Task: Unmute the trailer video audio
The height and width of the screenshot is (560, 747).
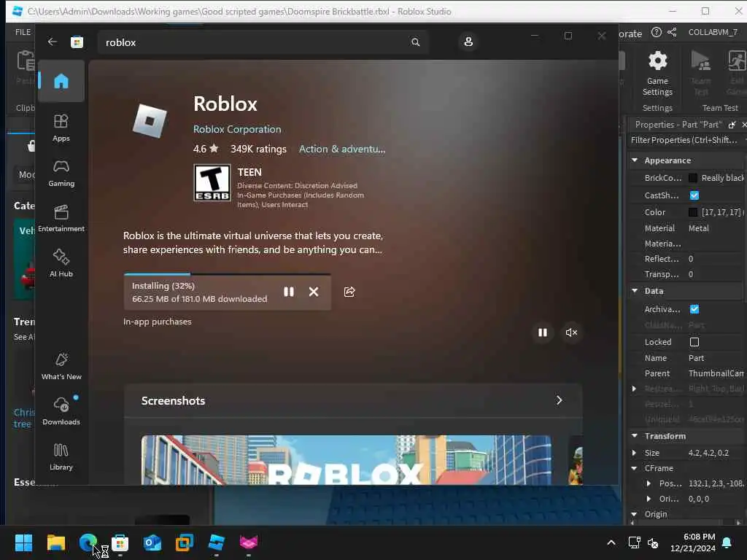Action: tap(571, 332)
